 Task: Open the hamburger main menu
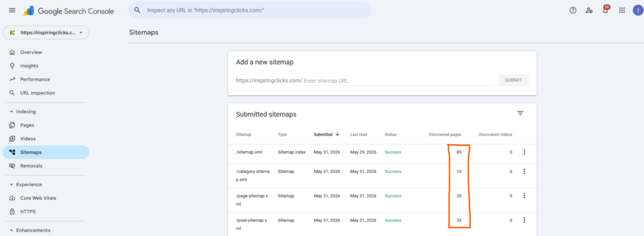[x=12, y=10]
